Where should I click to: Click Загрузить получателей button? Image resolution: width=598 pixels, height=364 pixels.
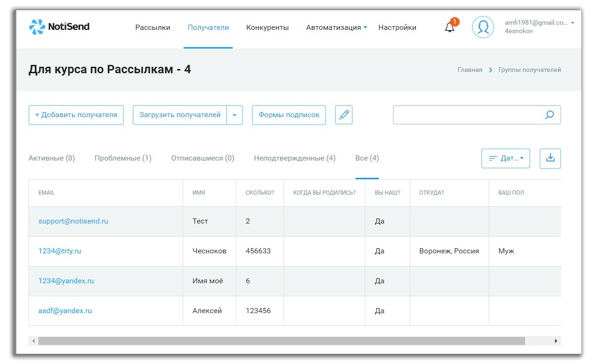[x=180, y=115]
